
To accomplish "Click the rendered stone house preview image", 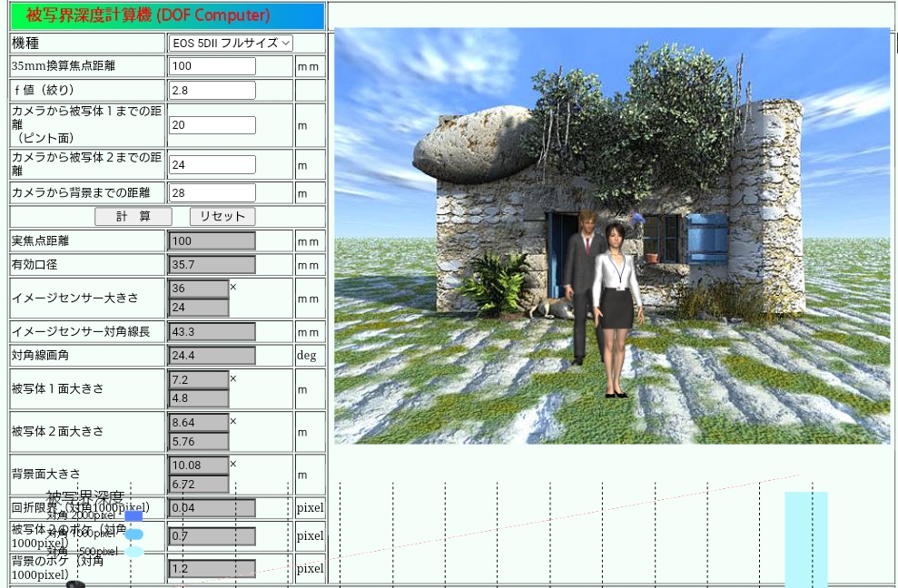I will (x=612, y=235).
